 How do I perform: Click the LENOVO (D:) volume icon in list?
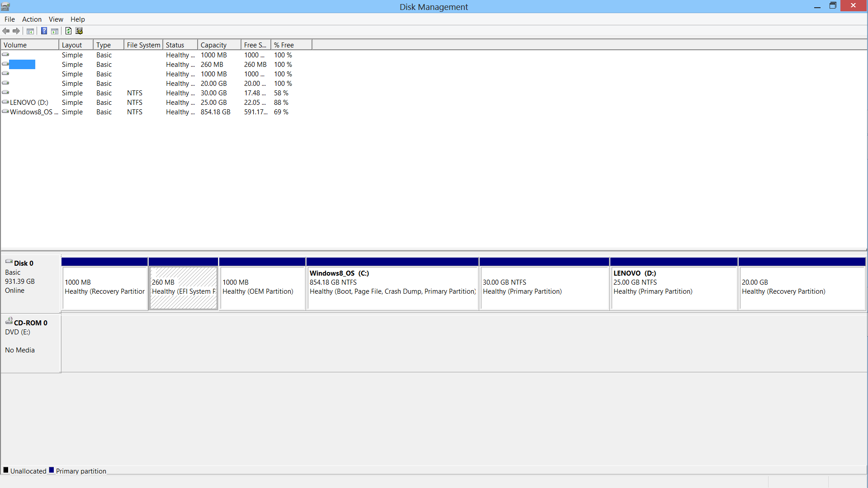click(x=5, y=102)
